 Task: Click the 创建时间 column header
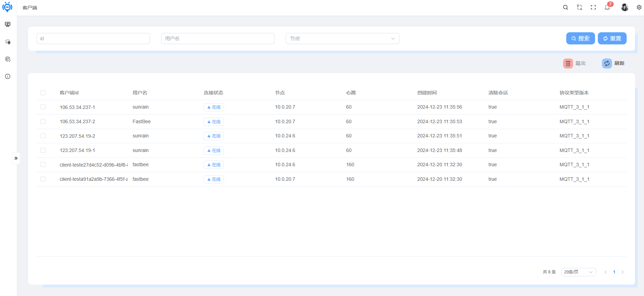pos(427,93)
